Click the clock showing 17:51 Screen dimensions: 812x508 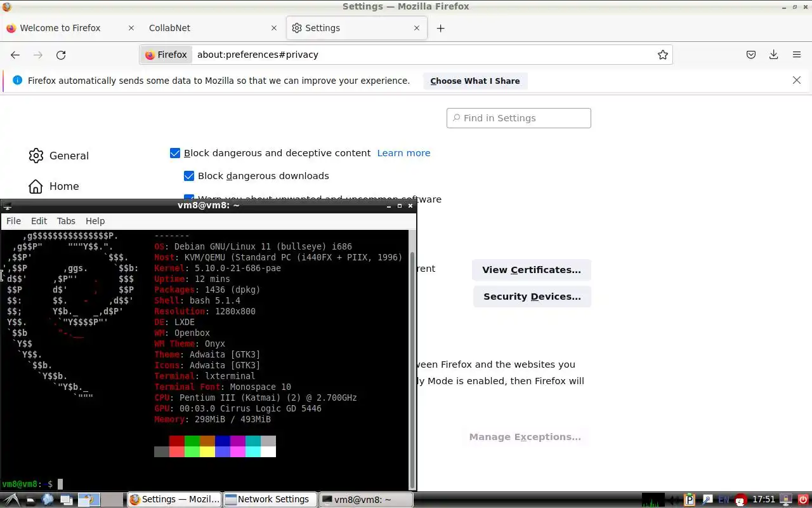pyautogui.click(x=764, y=500)
